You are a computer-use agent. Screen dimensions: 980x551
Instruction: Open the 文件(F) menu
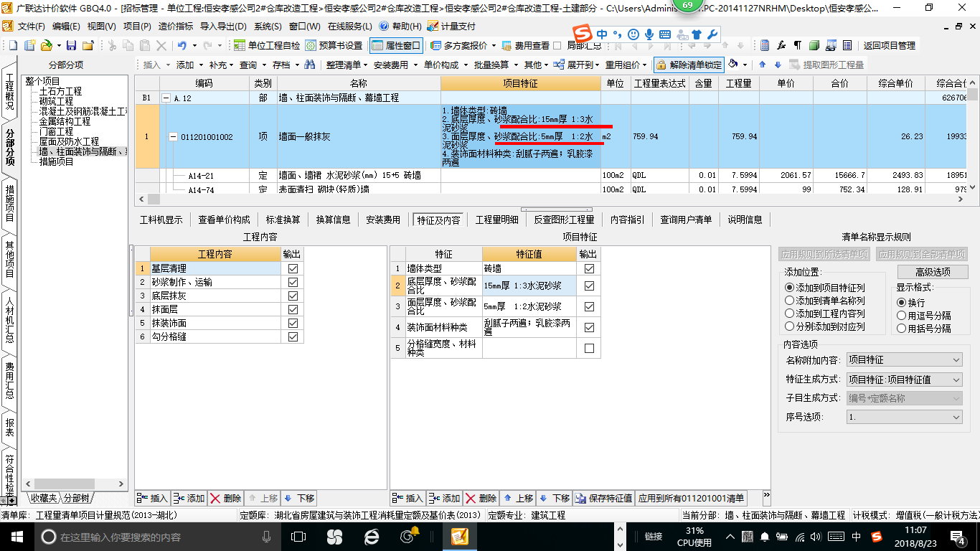[x=31, y=26]
